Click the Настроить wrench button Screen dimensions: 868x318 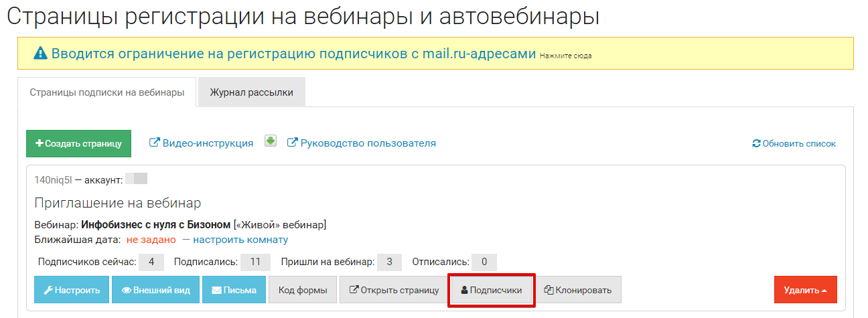pyautogui.click(x=72, y=290)
